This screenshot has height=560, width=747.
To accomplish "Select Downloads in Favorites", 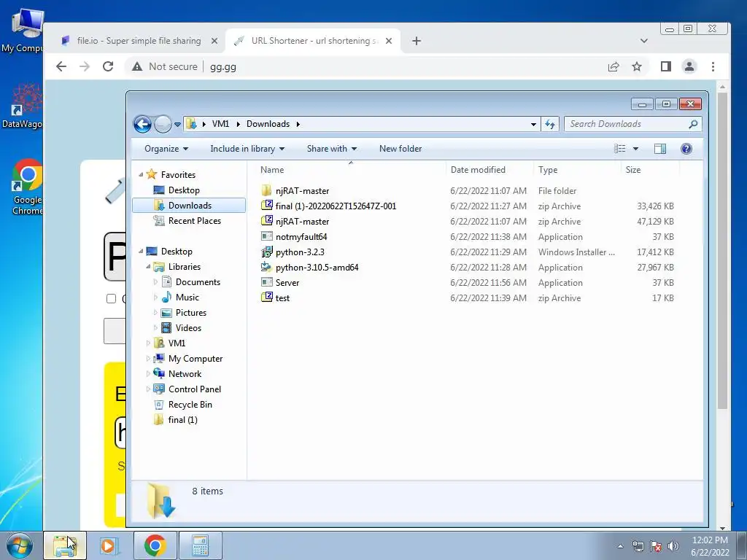I will [x=190, y=205].
